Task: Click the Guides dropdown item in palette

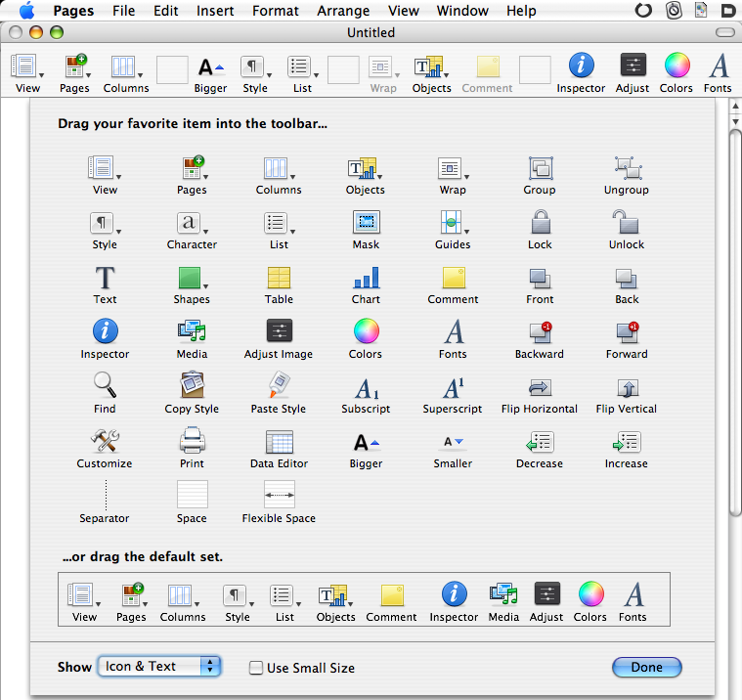Action: coord(453,231)
